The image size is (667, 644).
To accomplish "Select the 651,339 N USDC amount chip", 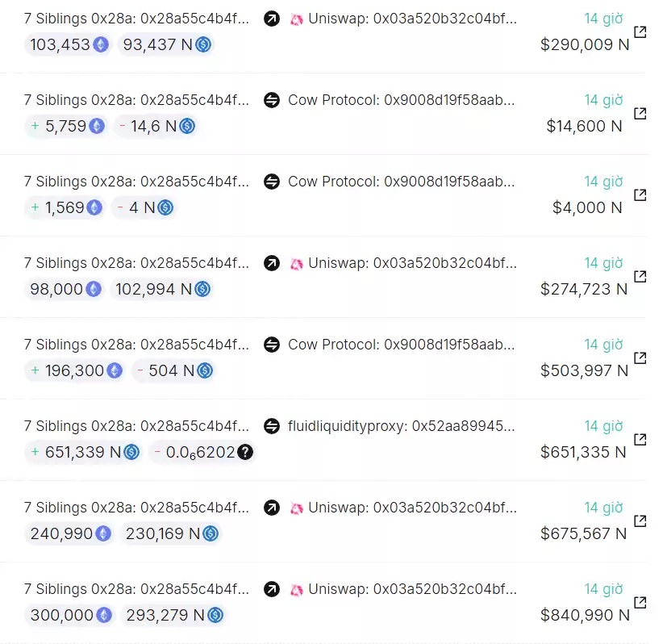I will (84, 452).
